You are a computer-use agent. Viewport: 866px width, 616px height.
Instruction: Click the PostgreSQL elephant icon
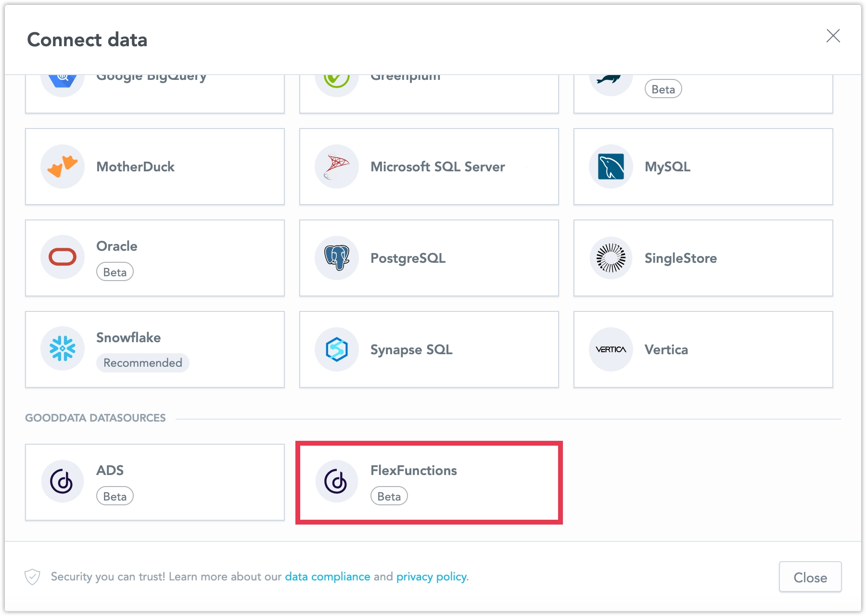coord(337,258)
